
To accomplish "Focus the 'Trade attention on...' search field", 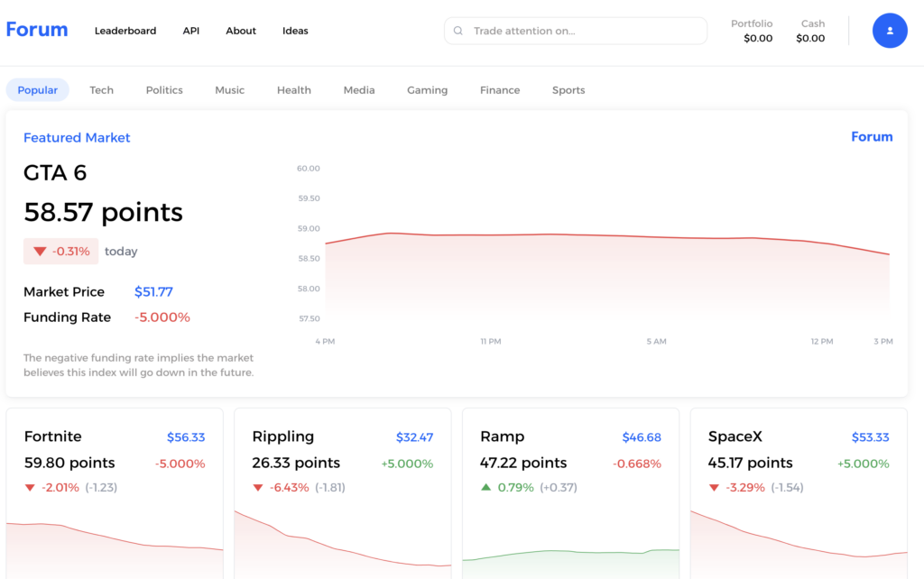I will pyautogui.click(x=576, y=31).
